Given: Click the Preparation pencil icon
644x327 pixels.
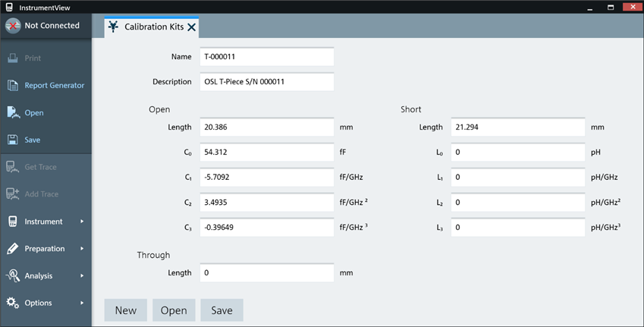Looking at the screenshot, I should pyautogui.click(x=13, y=249).
